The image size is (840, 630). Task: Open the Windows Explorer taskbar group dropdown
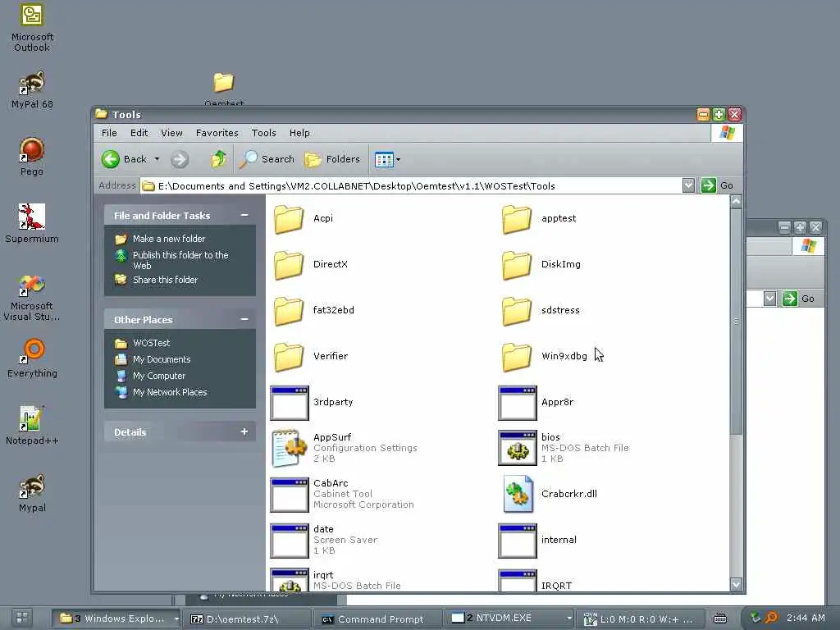176,619
